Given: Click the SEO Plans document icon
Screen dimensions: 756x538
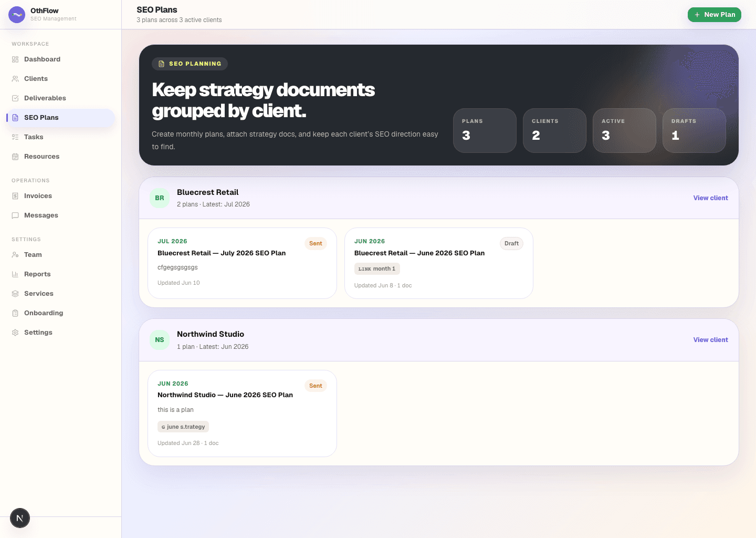Looking at the screenshot, I should tap(15, 118).
